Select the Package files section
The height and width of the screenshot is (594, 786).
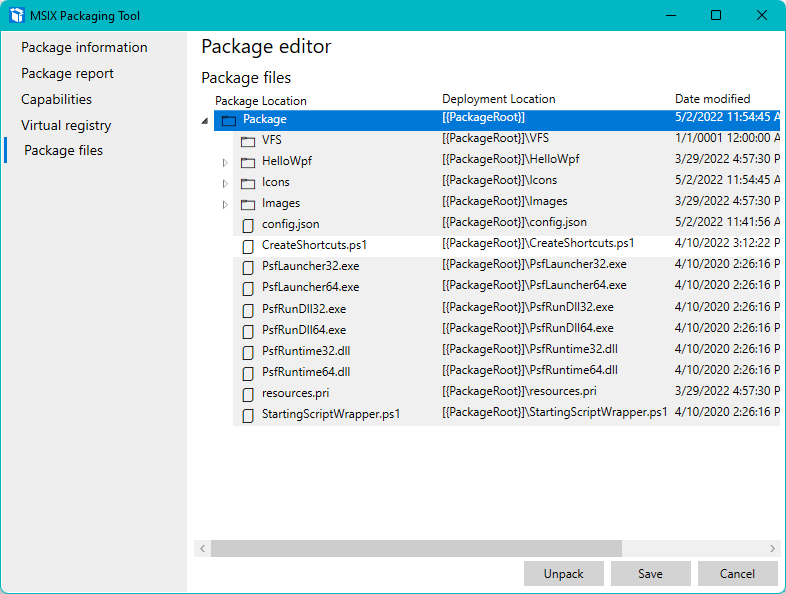click(x=63, y=150)
